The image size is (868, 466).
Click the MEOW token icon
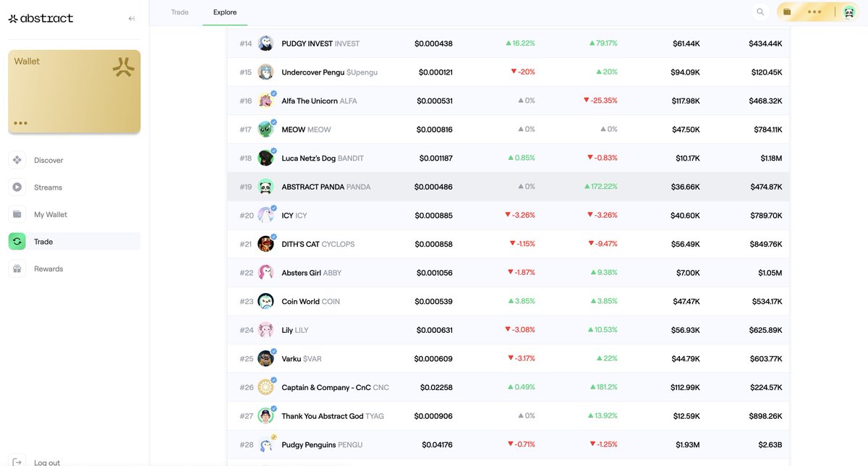click(x=265, y=130)
